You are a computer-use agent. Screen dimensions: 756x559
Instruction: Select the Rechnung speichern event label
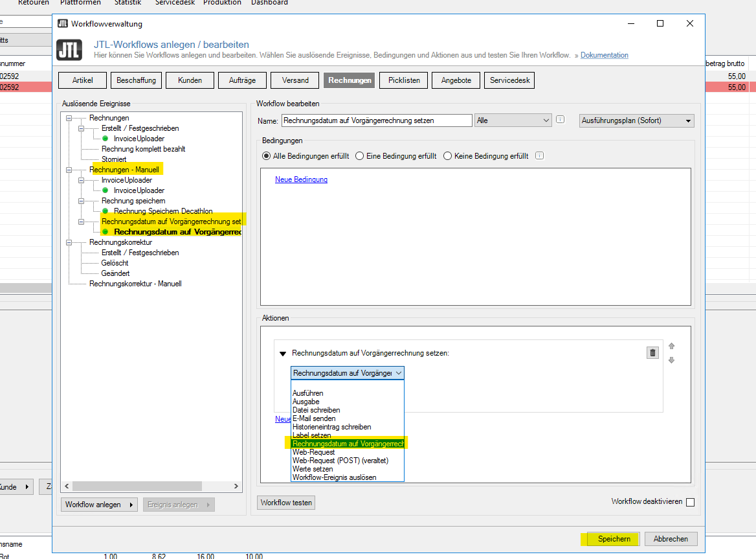click(x=133, y=201)
